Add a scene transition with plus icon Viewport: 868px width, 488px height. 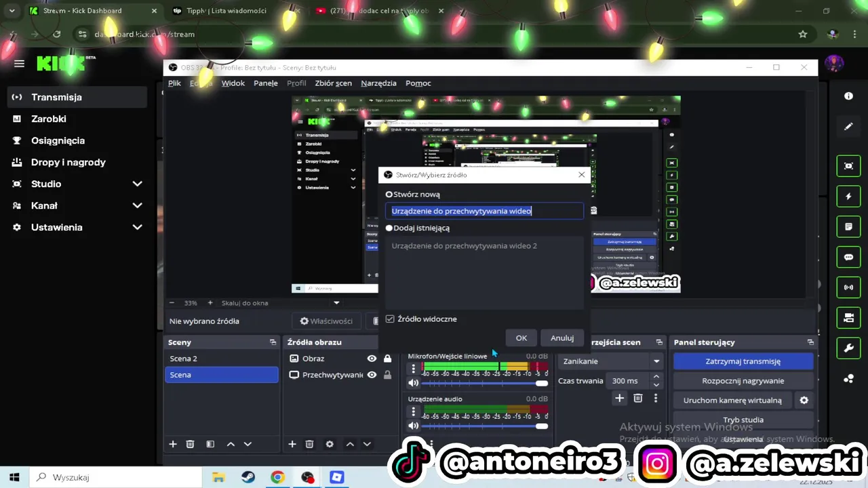tap(619, 399)
